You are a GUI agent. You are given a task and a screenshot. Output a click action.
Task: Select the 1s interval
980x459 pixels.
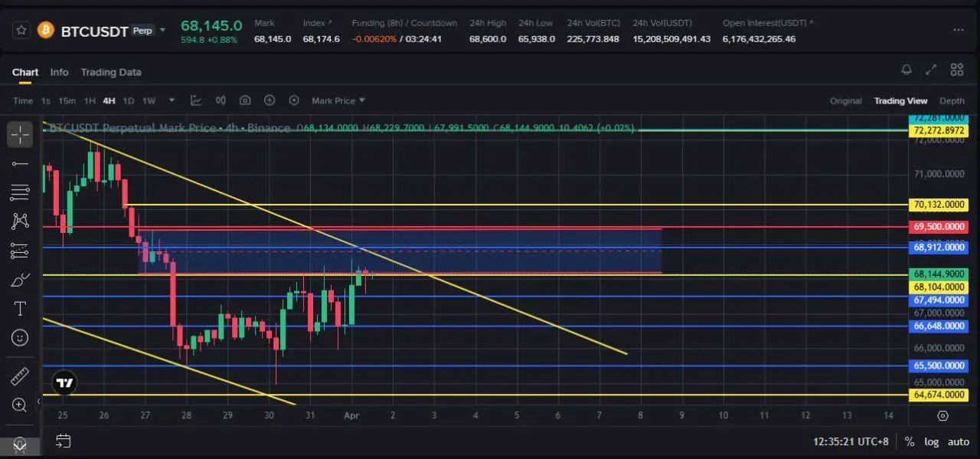coord(46,100)
